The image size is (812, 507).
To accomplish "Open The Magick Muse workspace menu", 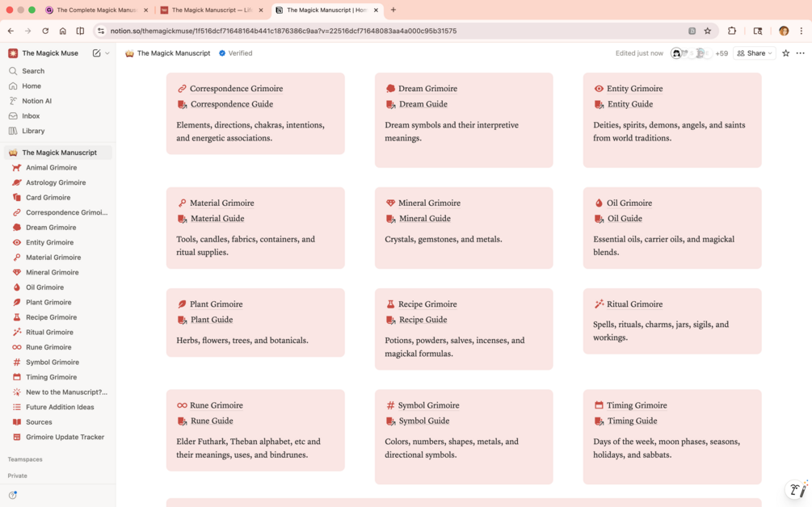I will click(50, 52).
